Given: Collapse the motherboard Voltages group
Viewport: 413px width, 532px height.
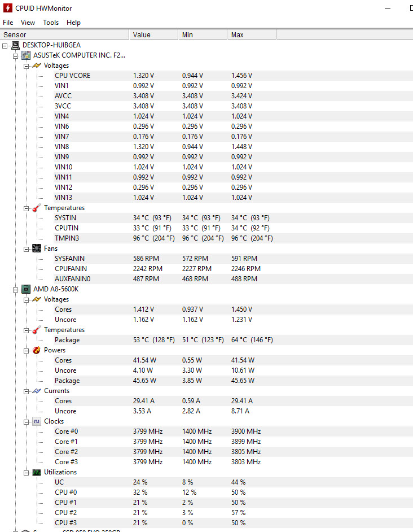Looking at the screenshot, I should pos(26,66).
